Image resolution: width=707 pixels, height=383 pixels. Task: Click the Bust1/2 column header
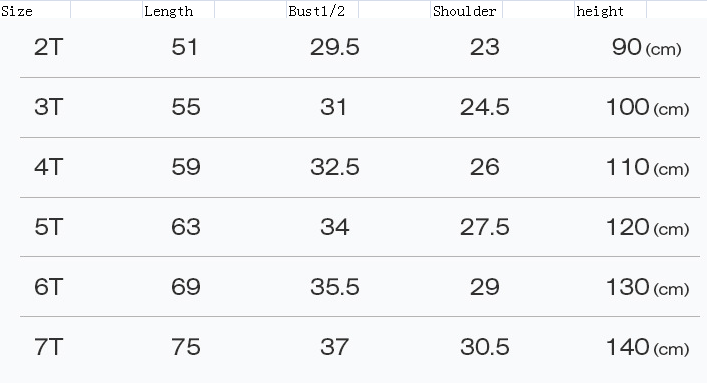point(317,11)
